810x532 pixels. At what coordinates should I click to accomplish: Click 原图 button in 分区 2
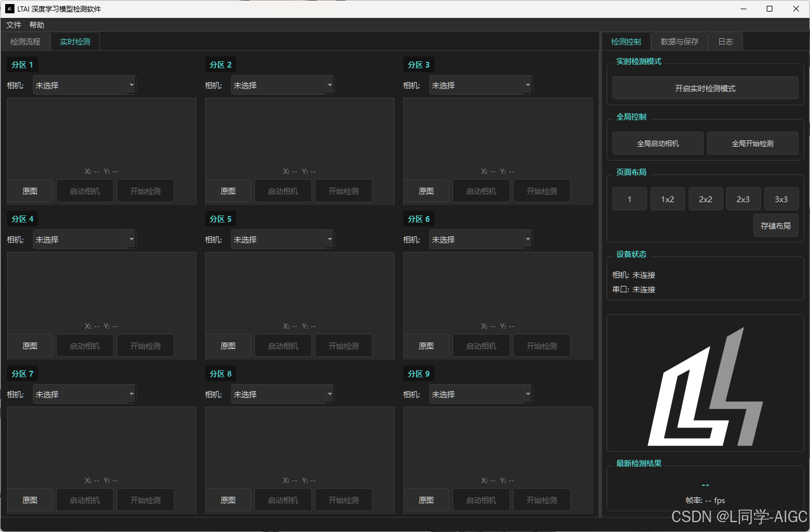click(x=228, y=191)
